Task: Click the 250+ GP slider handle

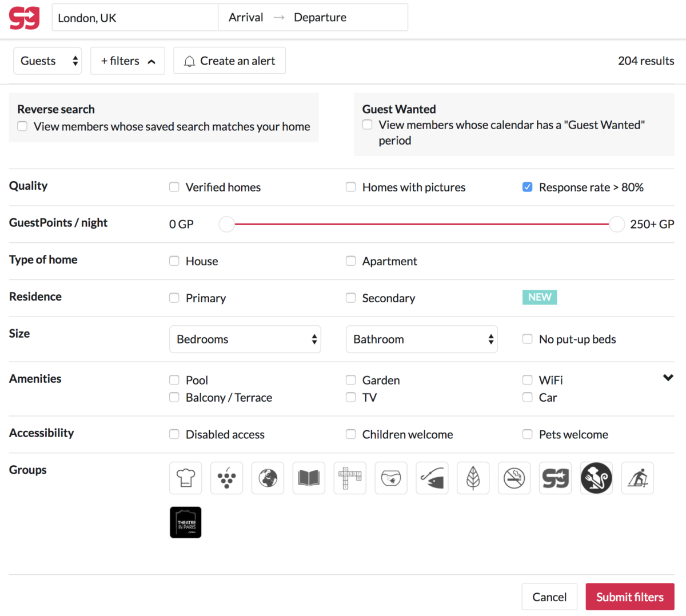Action: pos(616,225)
